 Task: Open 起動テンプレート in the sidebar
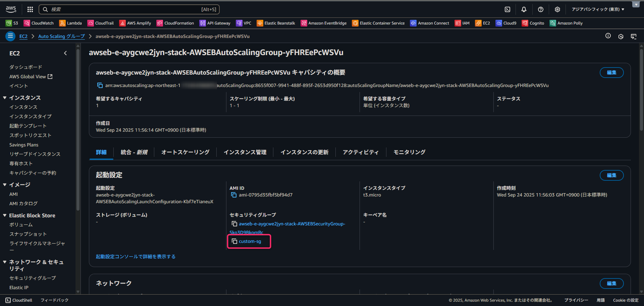(28, 126)
